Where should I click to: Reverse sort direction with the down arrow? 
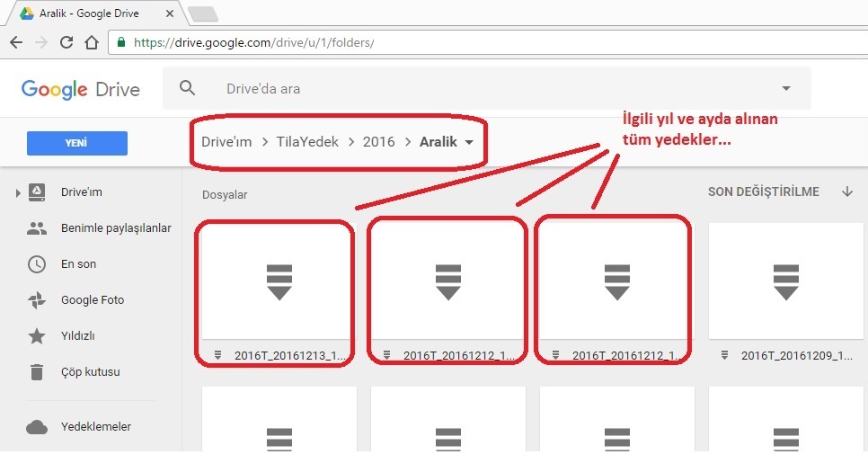pyautogui.click(x=847, y=191)
